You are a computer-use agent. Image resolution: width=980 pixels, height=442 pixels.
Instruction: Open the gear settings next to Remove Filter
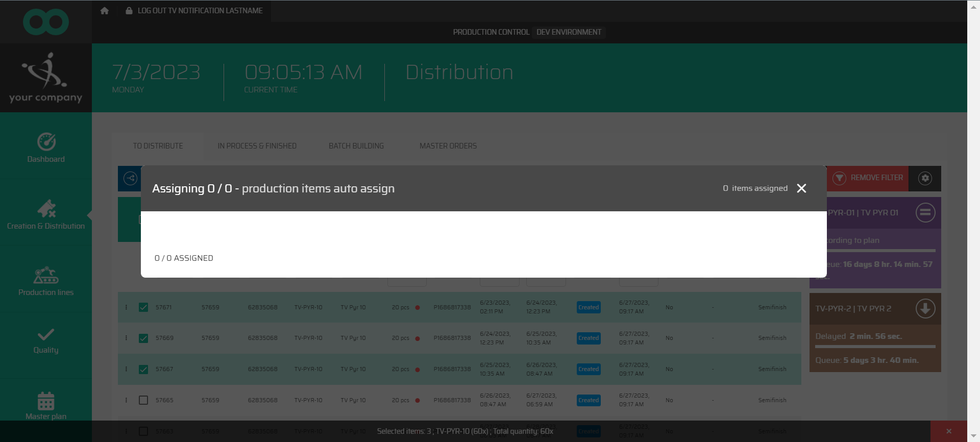925,178
